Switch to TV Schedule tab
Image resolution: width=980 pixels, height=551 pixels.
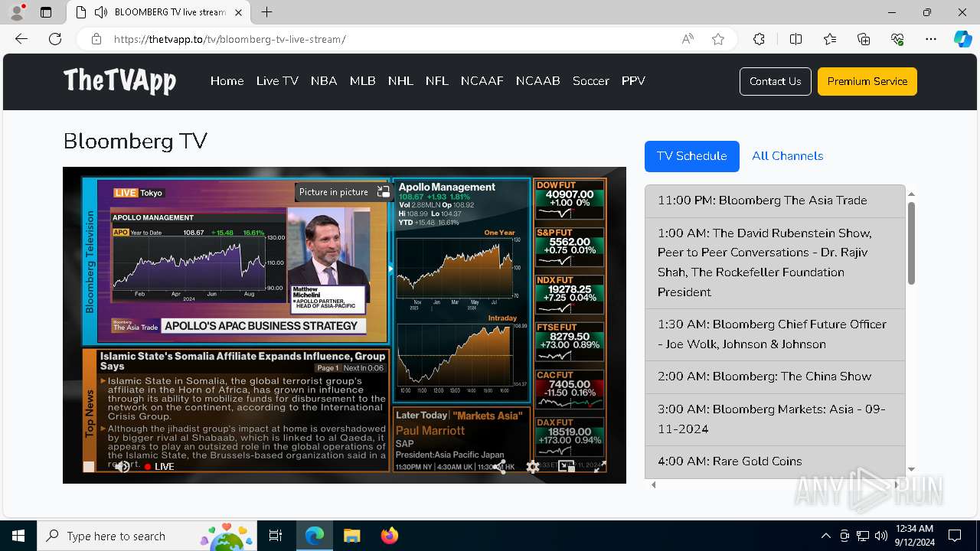(692, 156)
